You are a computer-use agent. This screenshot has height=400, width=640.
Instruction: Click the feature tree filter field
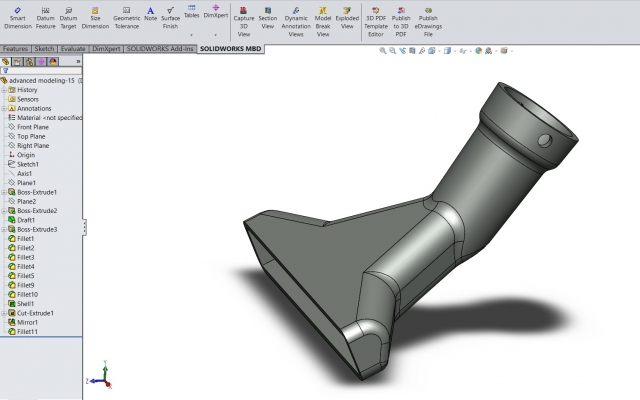pyautogui.click(x=41, y=71)
